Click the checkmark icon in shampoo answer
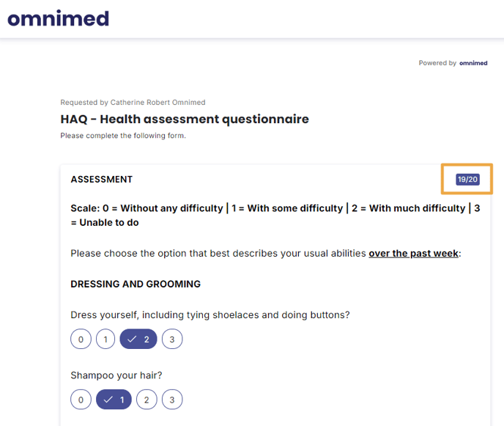The image size is (504, 426). tap(108, 400)
